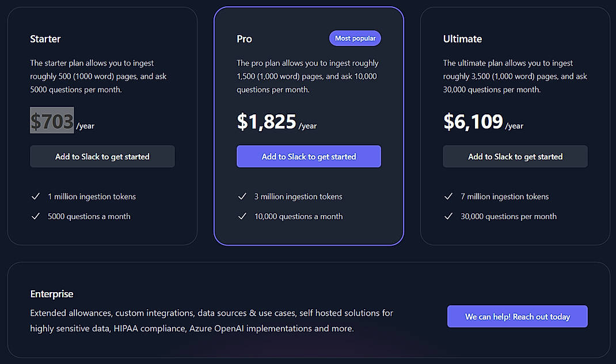
Task: Select the Pro plan heading
Action: tap(244, 39)
